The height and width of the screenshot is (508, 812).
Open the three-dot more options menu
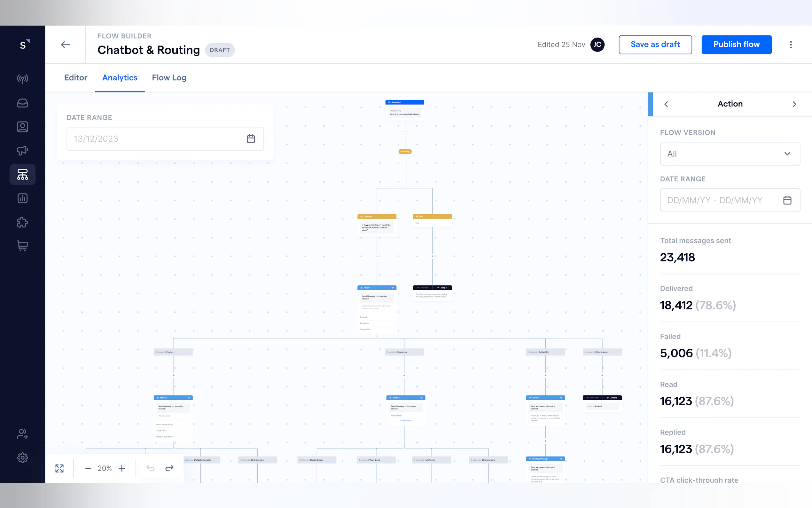tap(791, 45)
